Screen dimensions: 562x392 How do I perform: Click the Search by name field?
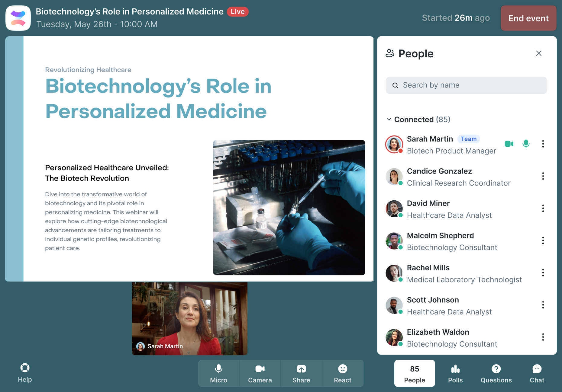pos(466,85)
